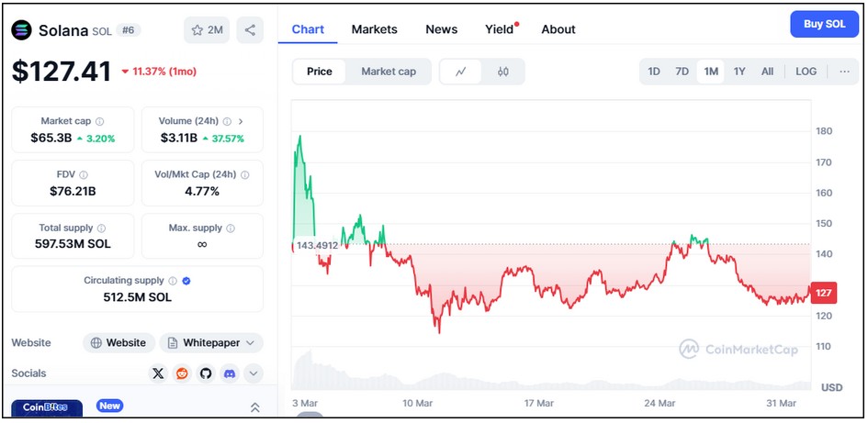The image size is (868, 423).
Task: Toggle LOG scale on chart
Action: tap(806, 72)
